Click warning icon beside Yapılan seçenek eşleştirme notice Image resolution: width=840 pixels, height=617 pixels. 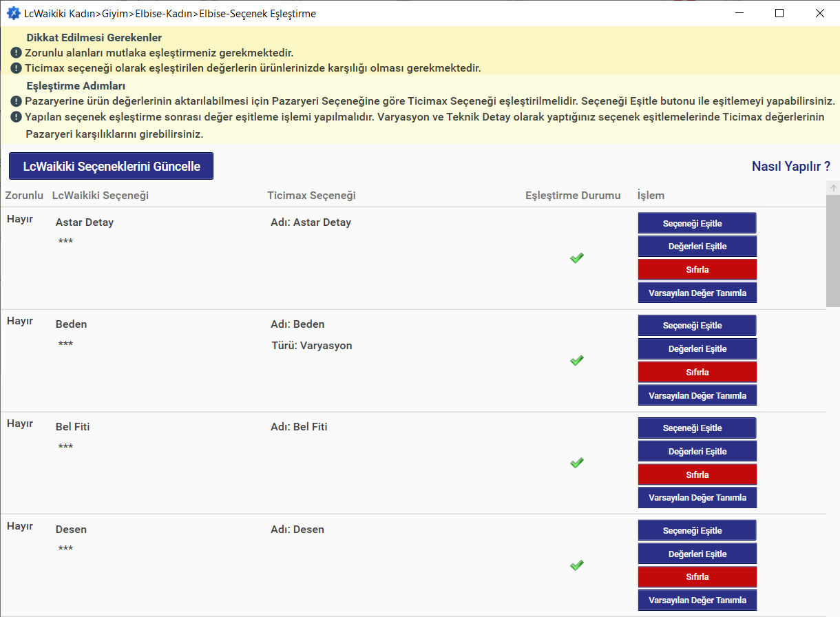pos(17,117)
